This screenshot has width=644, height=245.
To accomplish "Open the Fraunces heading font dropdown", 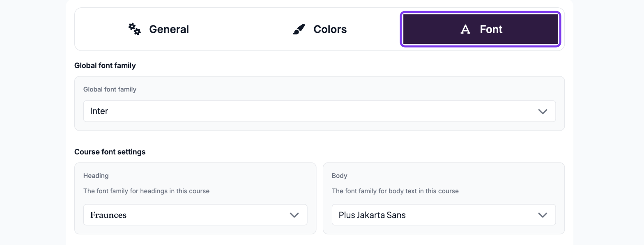I will [195, 215].
